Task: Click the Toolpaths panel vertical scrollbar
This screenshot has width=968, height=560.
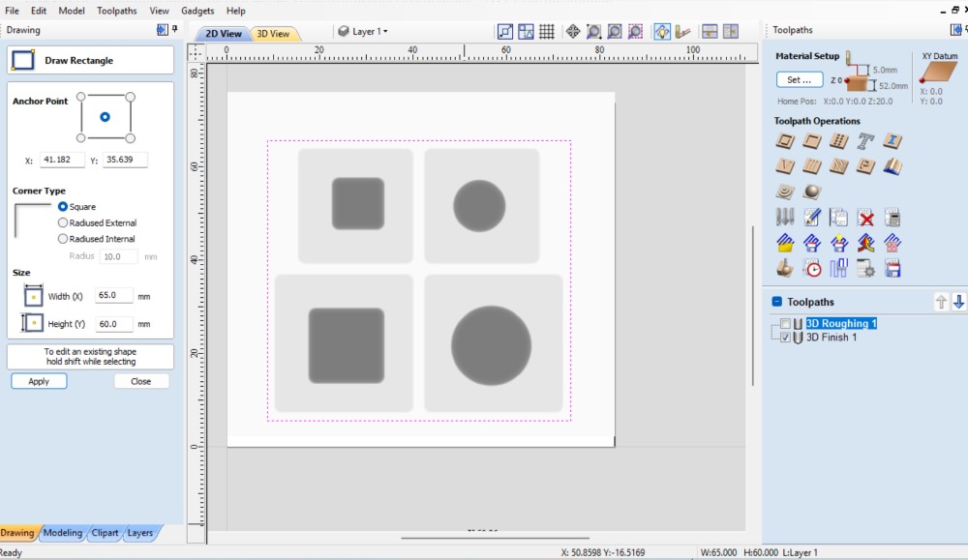Action: 752,306
